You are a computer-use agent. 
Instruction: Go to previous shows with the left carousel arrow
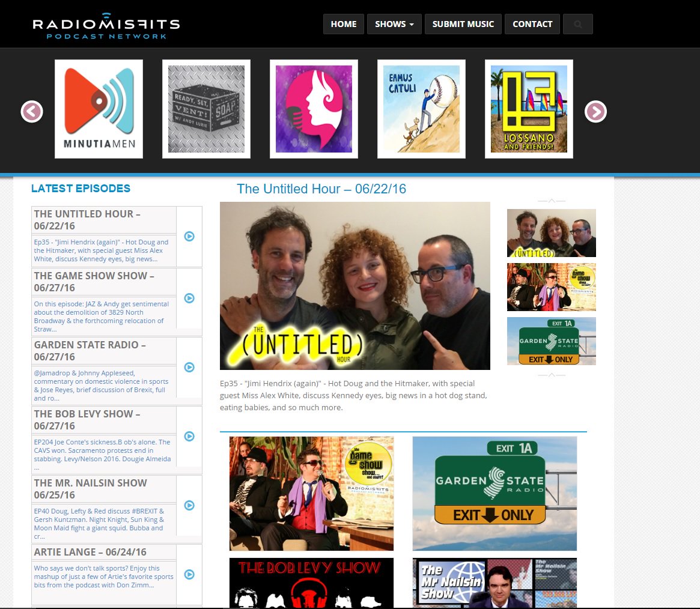[32, 112]
